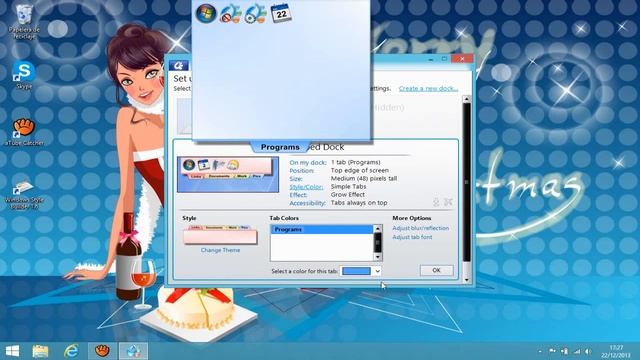Click the Create a new dock link

(428, 89)
